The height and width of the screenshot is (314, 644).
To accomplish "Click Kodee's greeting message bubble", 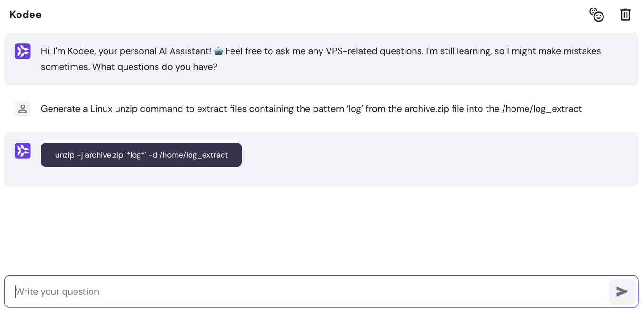I will coord(322,59).
